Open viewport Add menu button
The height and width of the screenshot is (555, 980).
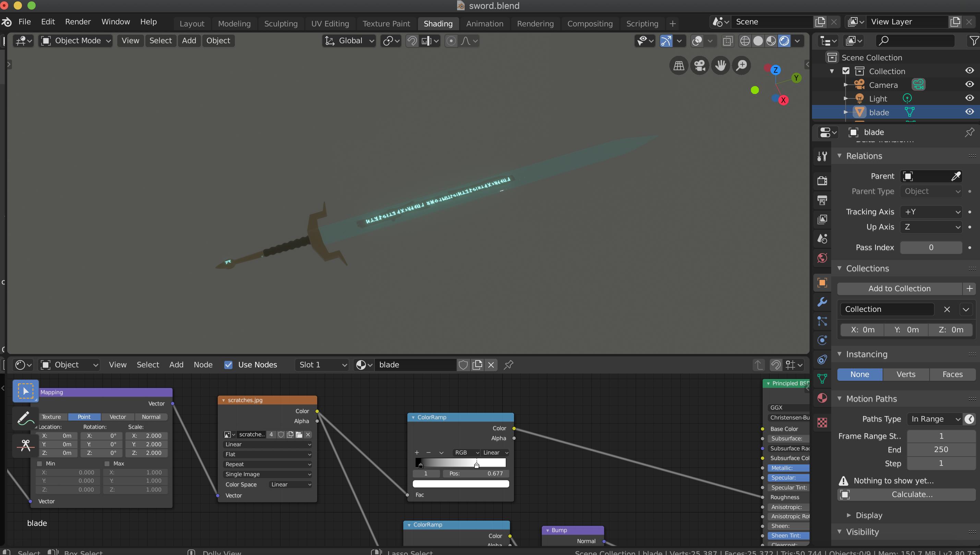point(189,41)
